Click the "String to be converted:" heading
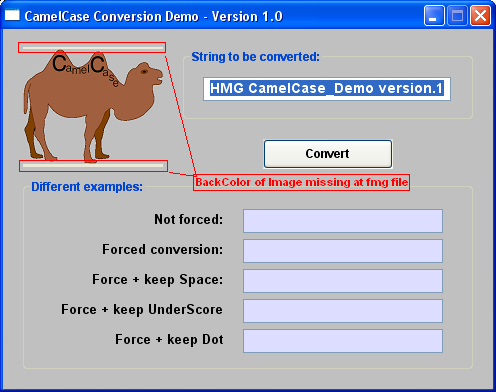 tap(255, 57)
